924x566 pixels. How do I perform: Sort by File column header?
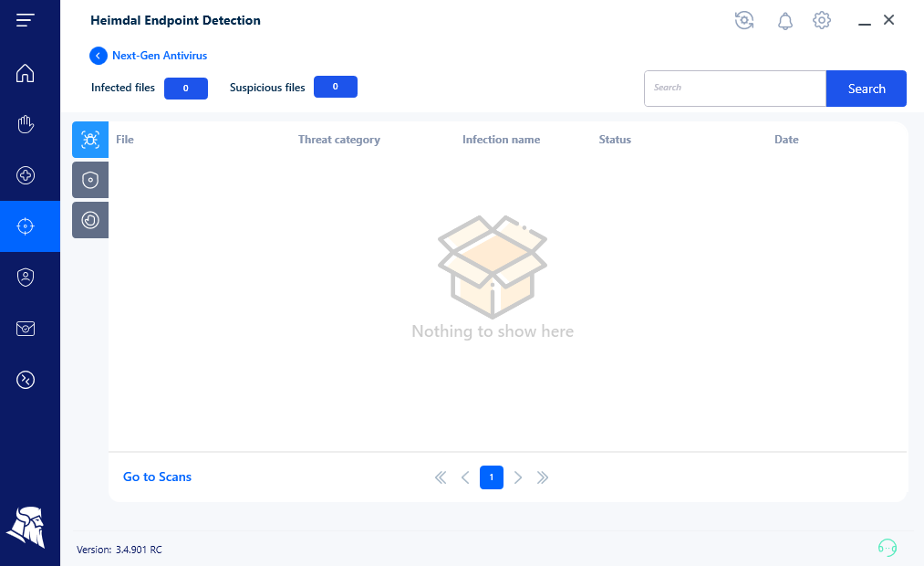click(x=125, y=140)
